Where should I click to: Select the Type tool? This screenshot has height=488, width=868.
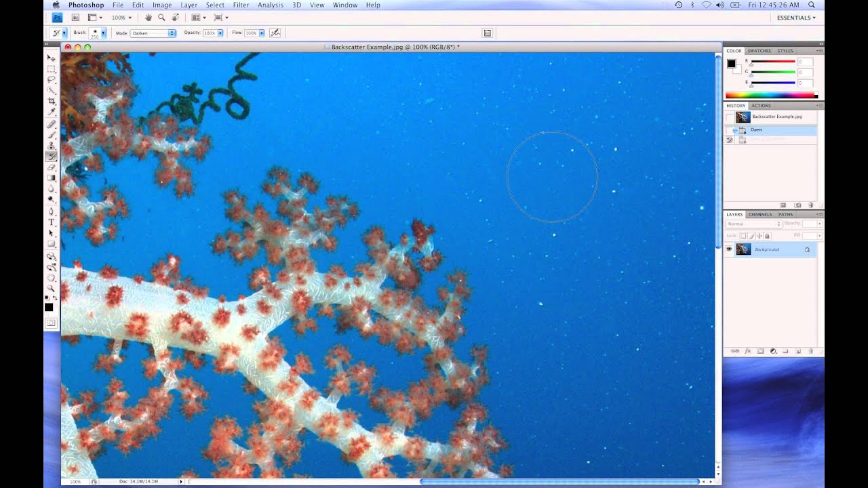click(x=52, y=222)
